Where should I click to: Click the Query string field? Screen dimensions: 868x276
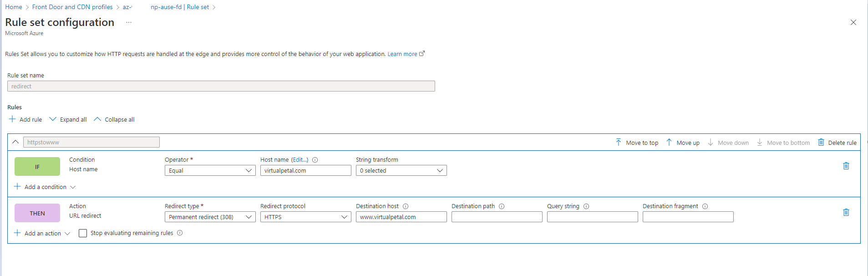[593, 217]
